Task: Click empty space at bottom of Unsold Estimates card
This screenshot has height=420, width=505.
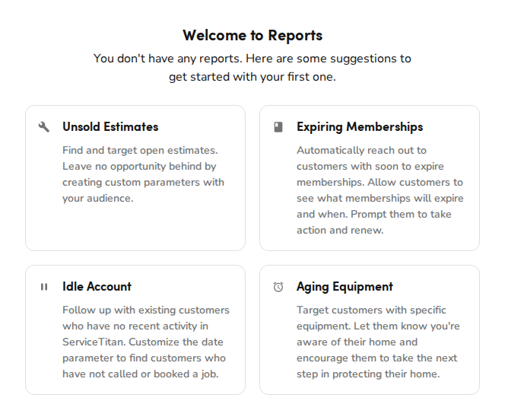Action: 135,228
